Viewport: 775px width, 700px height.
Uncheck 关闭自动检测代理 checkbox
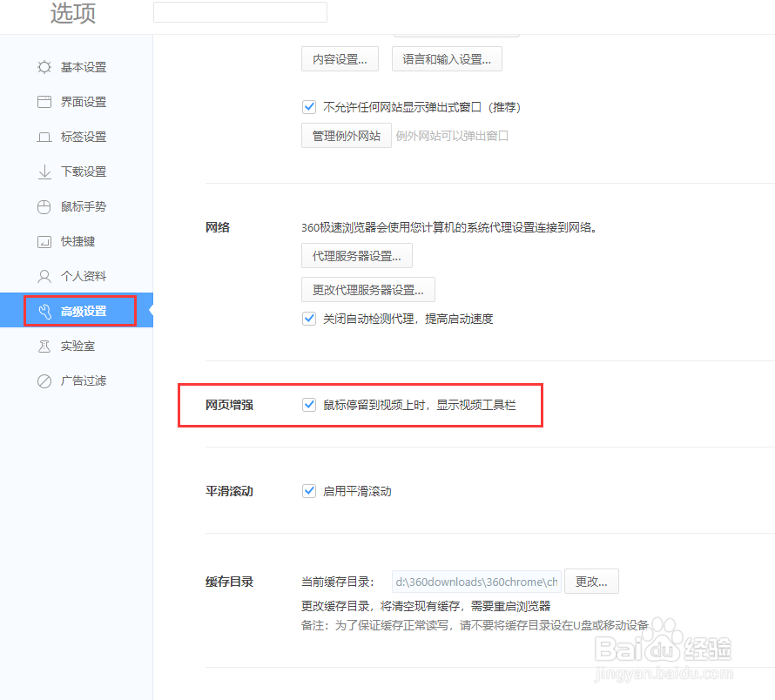tap(309, 319)
